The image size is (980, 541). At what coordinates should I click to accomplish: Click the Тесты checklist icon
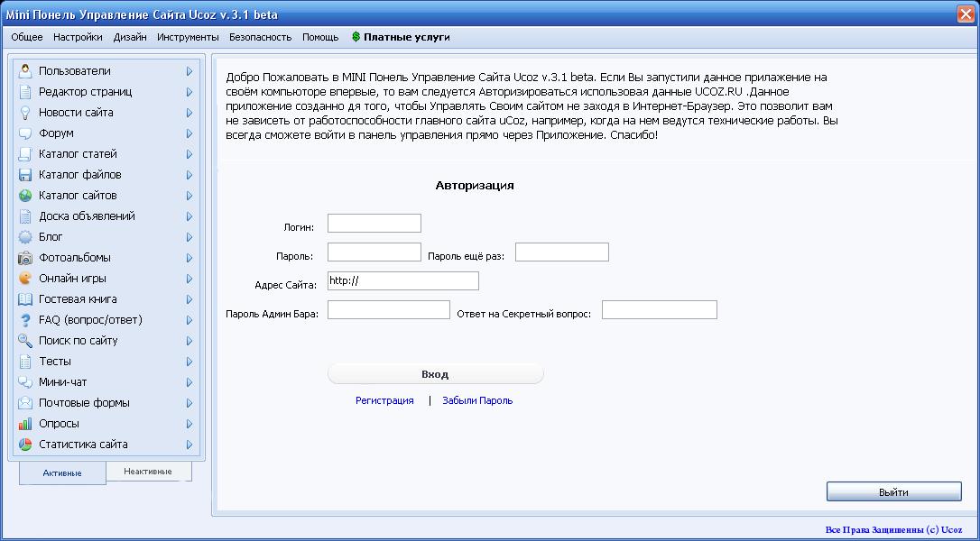[x=25, y=361]
